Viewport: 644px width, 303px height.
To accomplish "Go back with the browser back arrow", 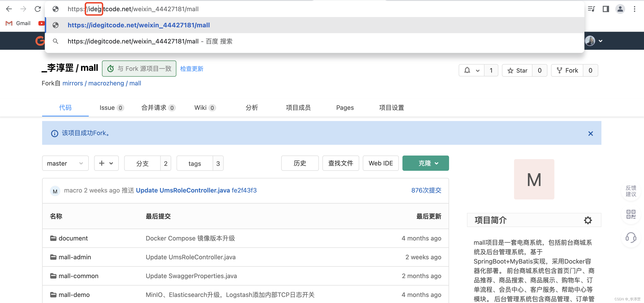I will (9, 9).
